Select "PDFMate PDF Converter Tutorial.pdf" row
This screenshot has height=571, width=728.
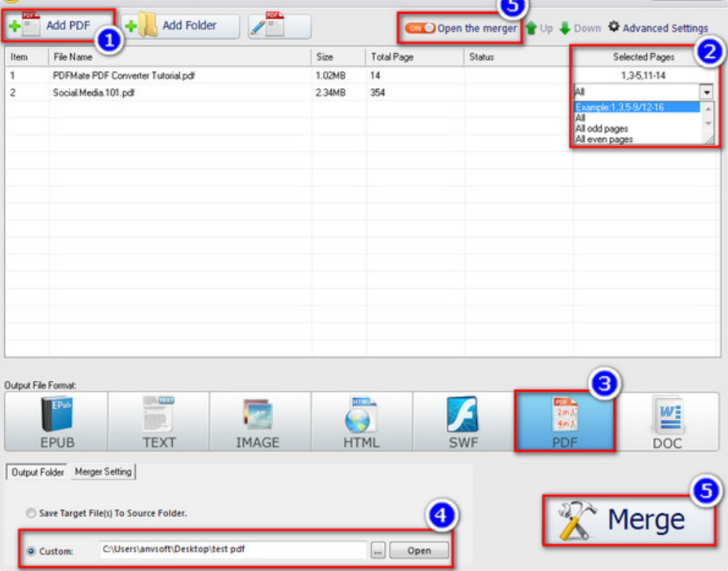[362, 75]
